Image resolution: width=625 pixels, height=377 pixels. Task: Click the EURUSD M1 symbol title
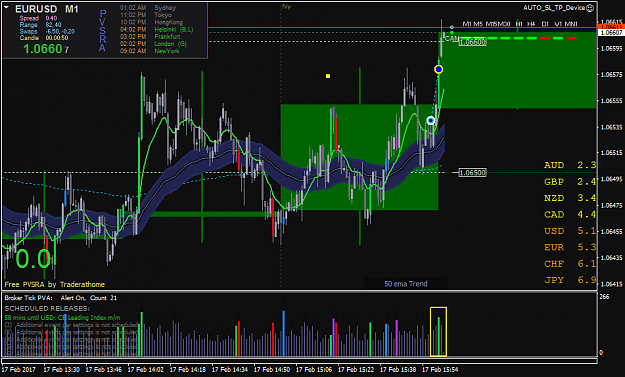47,9
